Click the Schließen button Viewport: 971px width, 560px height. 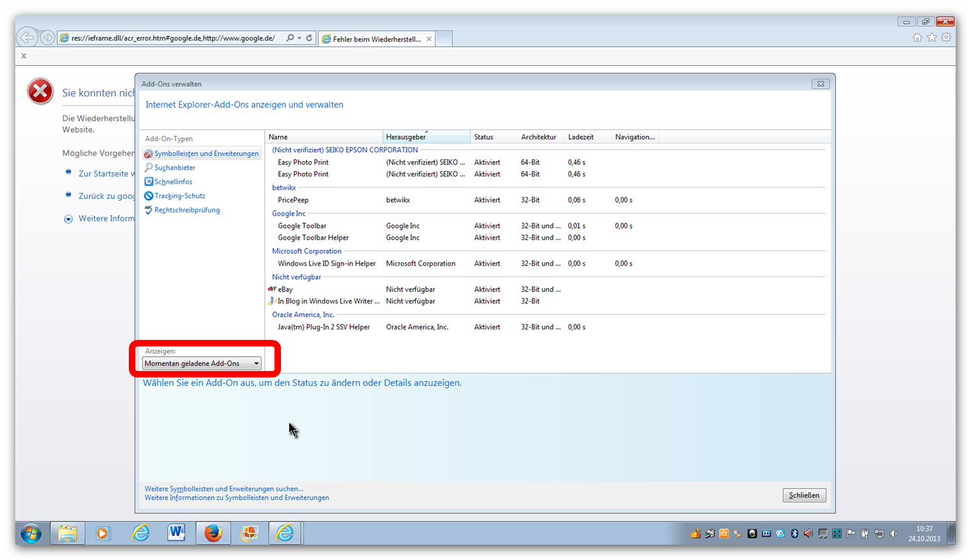pos(804,495)
